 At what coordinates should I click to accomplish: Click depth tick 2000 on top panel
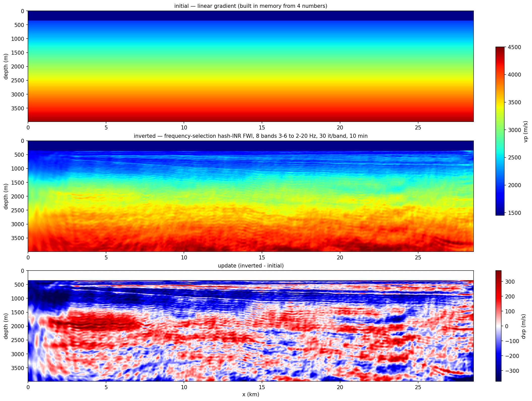pos(18,67)
